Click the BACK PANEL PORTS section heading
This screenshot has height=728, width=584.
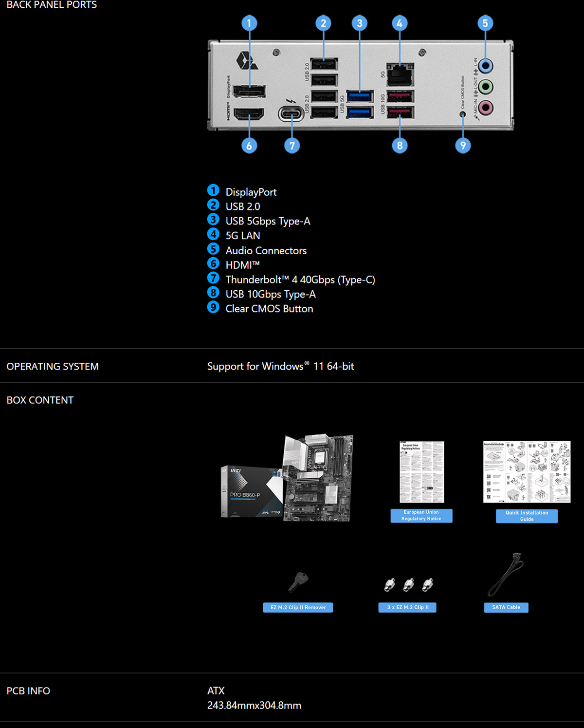pyautogui.click(x=52, y=5)
